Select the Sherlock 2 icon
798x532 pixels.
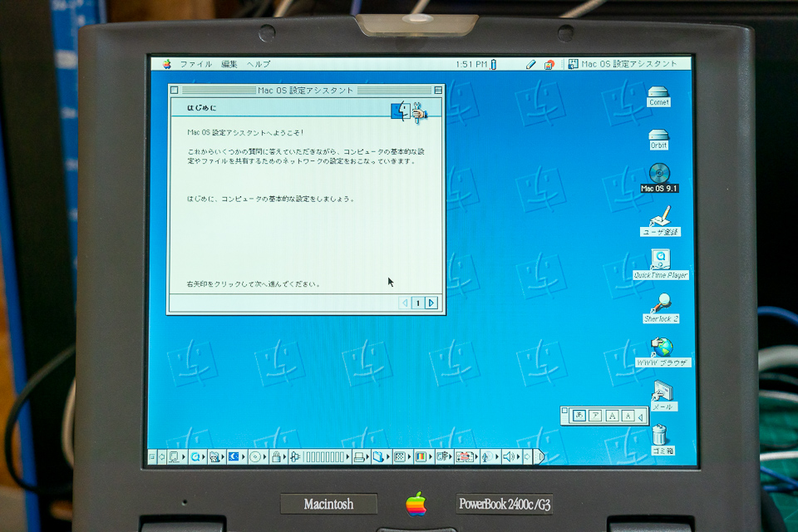point(661,308)
